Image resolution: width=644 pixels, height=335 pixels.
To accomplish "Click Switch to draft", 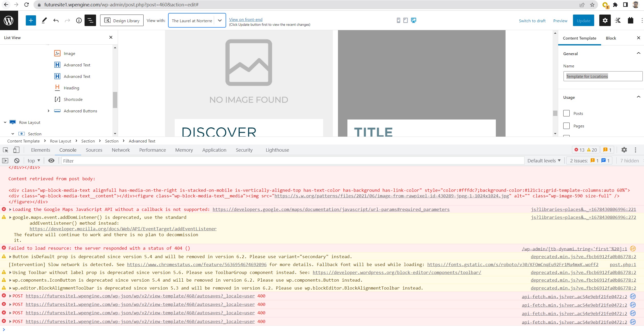I will point(532,21).
